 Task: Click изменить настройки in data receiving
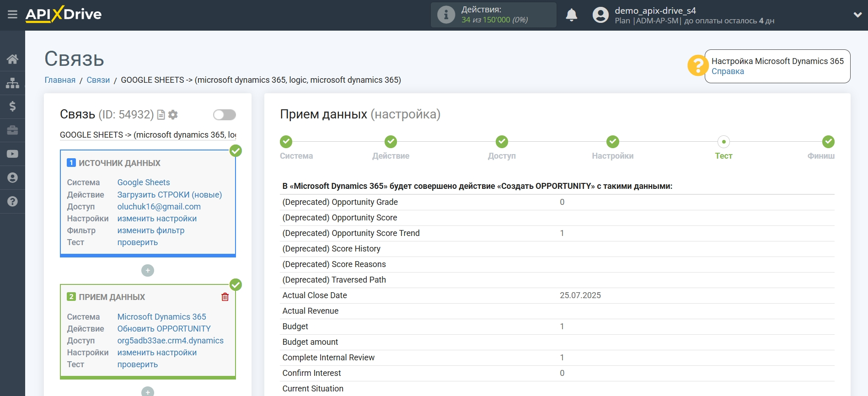click(x=157, y=353)
